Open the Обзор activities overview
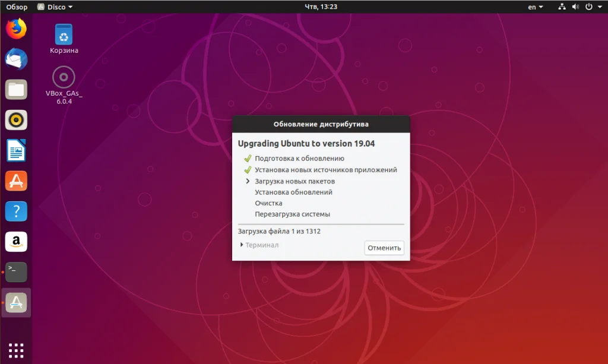The height and width of the screenshot is (364, 608). [x=17, y=7]
